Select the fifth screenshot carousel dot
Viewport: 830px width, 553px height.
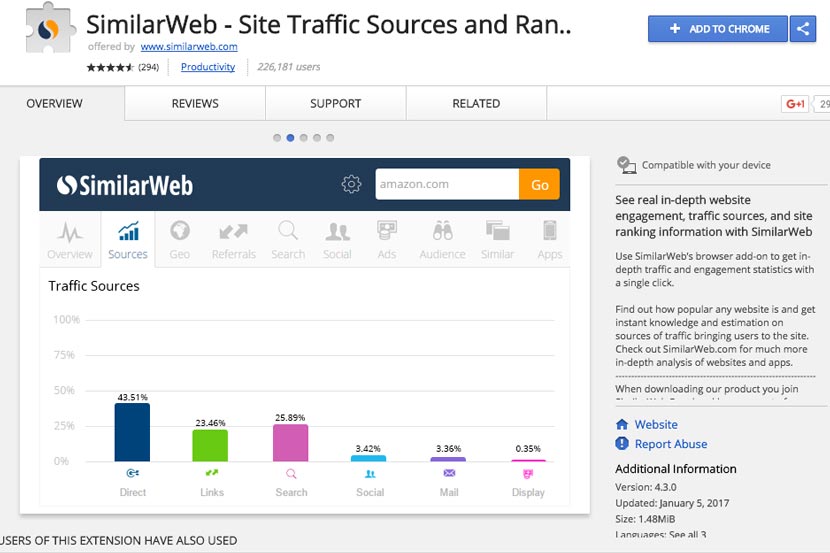(x=330, y=138)
